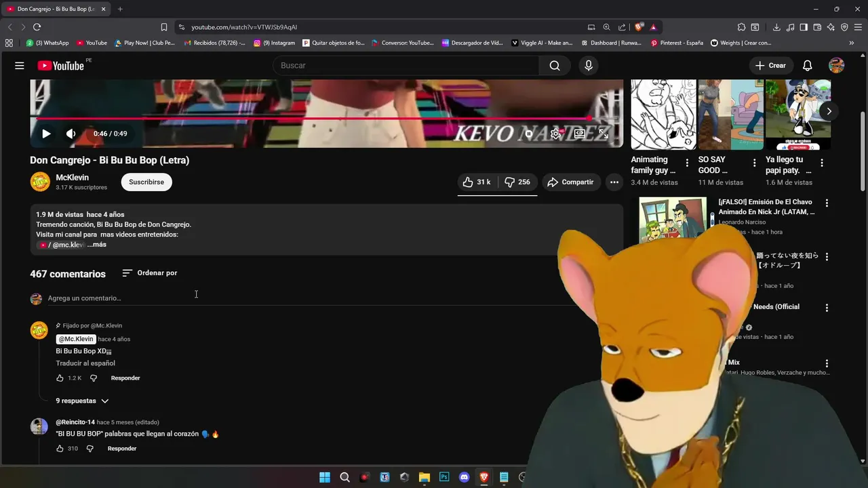Image resolution: width=868 pixels, height=488 pixels.
Task: Go back to previous page
Action: tap(9, 27)
